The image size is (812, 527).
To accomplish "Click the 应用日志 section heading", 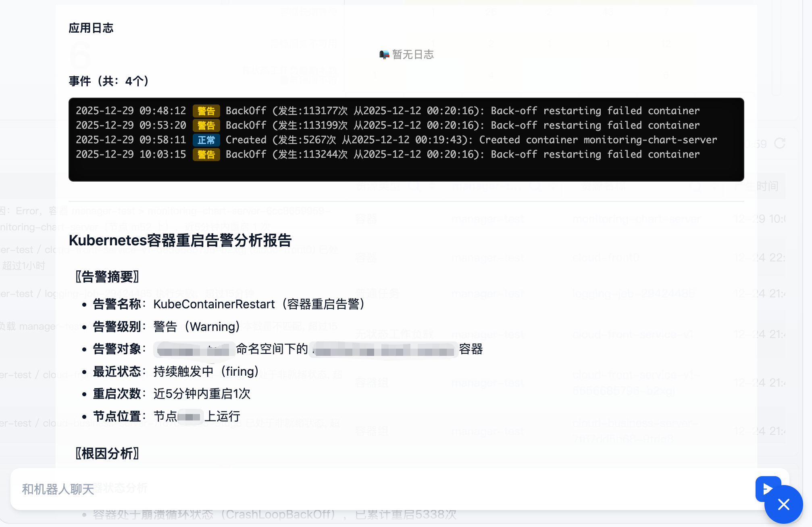I will tap(91, 28).
